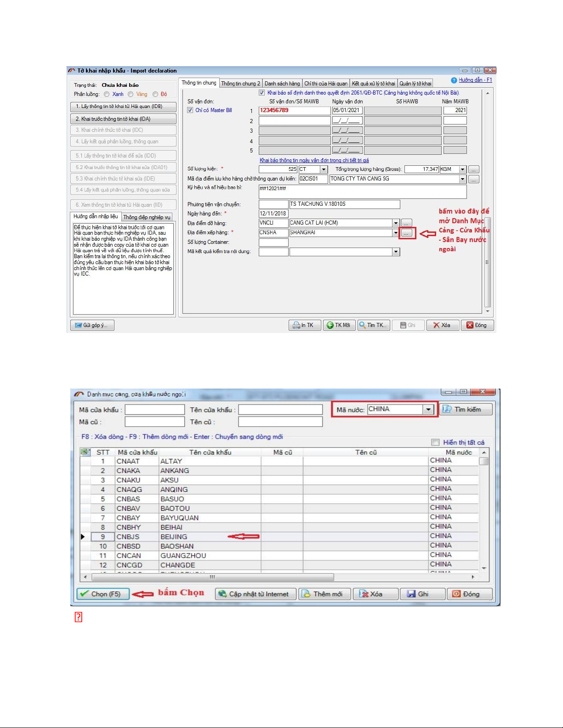Image resolution: width=563 pixels, height=728 pixels.
Task: Switch to the Hướng dẫn nhập liệu tab
Action: click(96, 216)
